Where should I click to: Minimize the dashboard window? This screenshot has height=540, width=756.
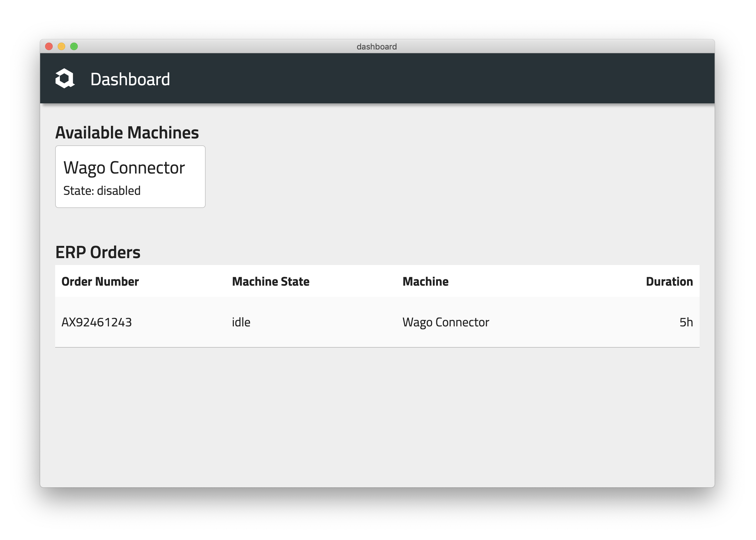pyautogui.click(x=61, y=47)
